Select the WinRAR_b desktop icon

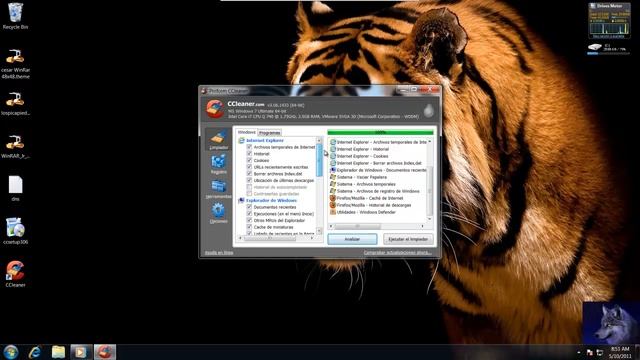pyautogui.click(x=16, y=147)
